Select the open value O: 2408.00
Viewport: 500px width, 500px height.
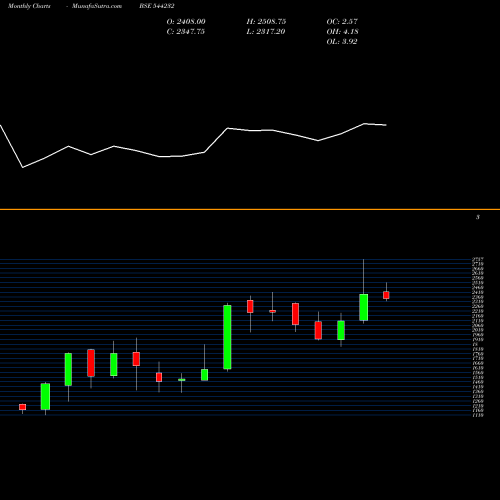pyautogui.click(x=186, y=22)
